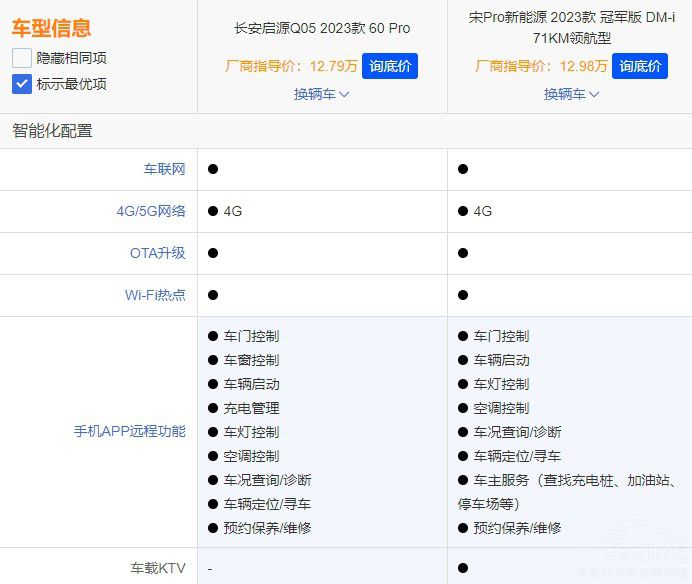
Task: Click the 手机APP远程功能 label
Action: (129, 431)
